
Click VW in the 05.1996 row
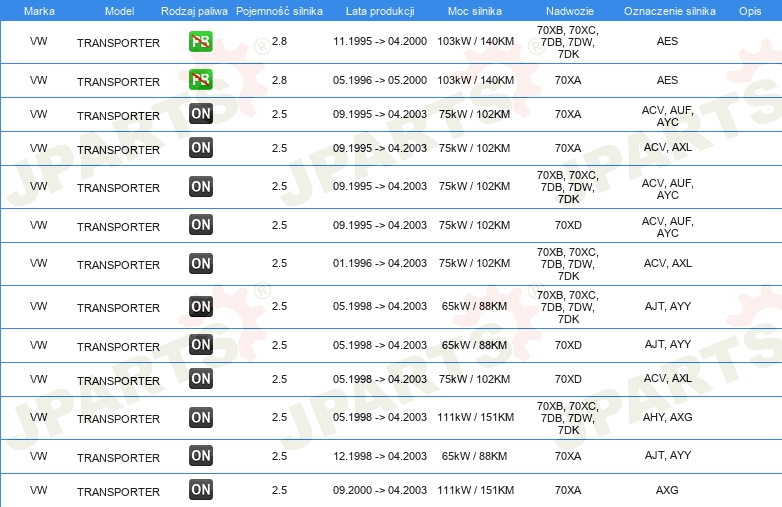(x=38, y=80)
